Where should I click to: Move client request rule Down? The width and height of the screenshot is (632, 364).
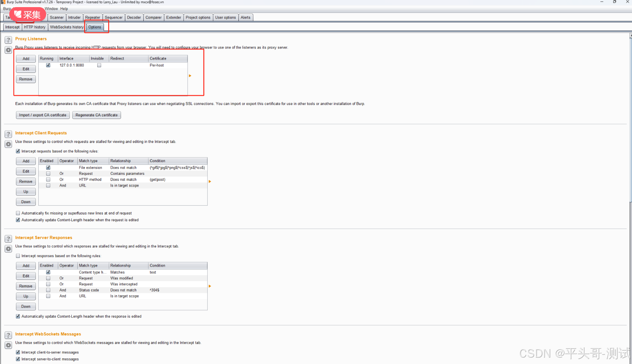click(26, 202)
